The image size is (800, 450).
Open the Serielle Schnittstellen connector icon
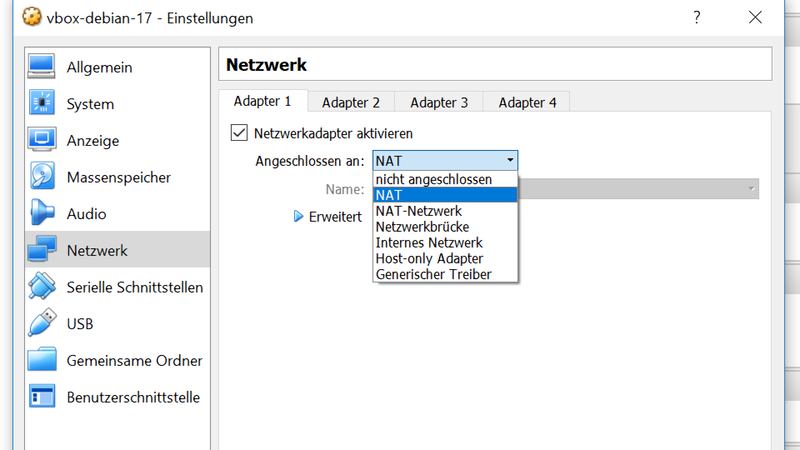(41, 286)
